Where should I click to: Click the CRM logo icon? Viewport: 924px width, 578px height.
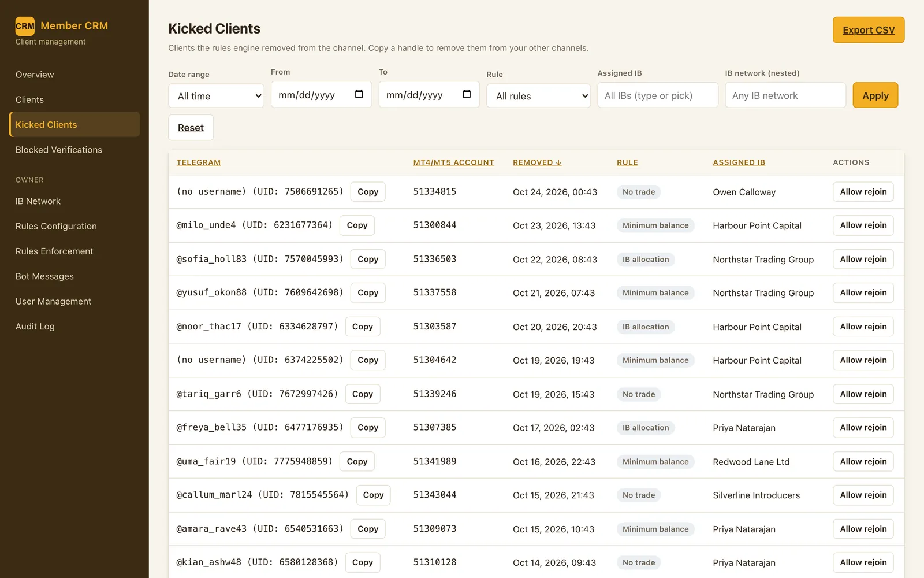click(25, 26)
